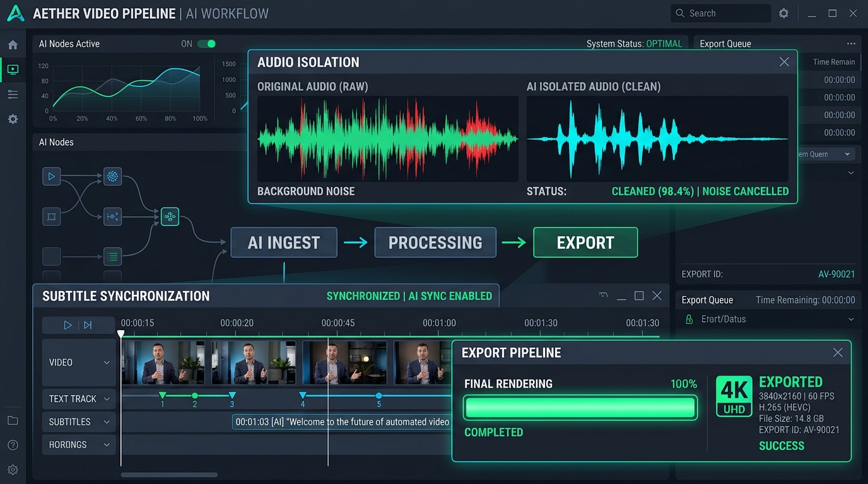The height and width of the screenshot is (484, 868).
Task: Skip to next frame in timeline
Action: click(88, 325)
